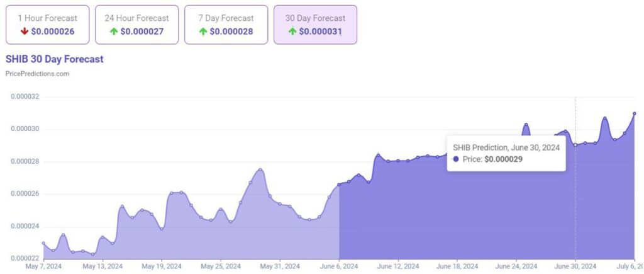Click the $0.000028 forecast value
This screenshot has height=274, width=644.
pos(231,31)
